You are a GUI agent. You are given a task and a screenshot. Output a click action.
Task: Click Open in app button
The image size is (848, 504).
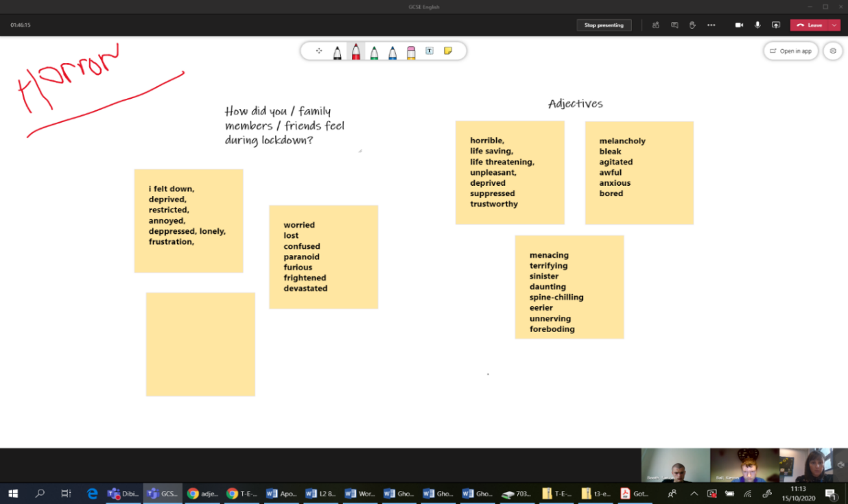791,51
